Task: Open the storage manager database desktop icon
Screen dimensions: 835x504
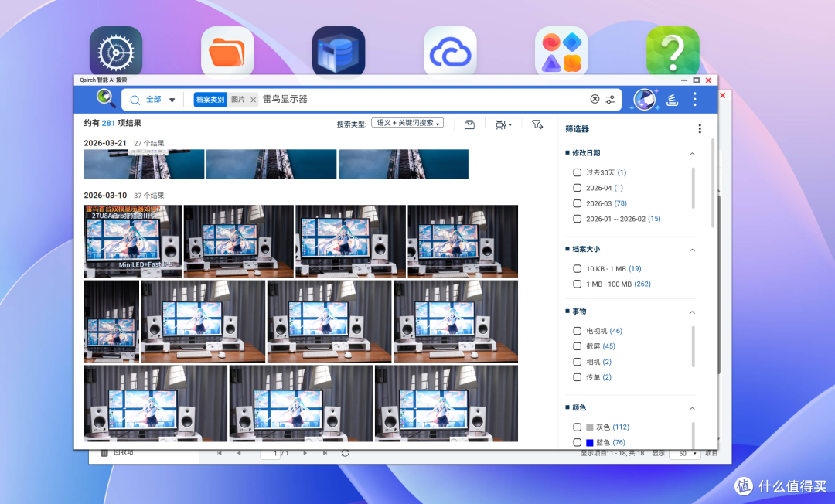Action: tap(339, 52)
